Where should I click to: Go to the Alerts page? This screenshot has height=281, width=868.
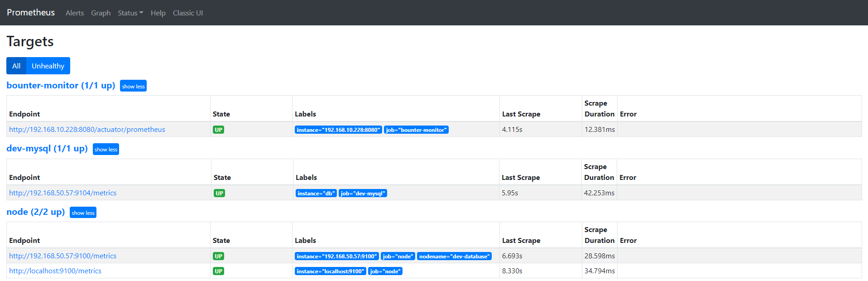click(x=75, y=13)
